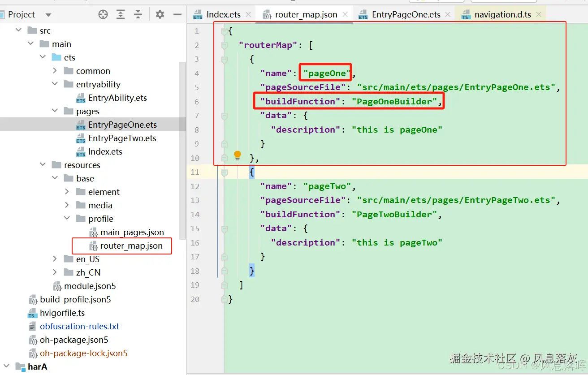The height and width of the screenshot is (375, 588).
Task: Close the navigation.d.ts tab
Action: 539,14
